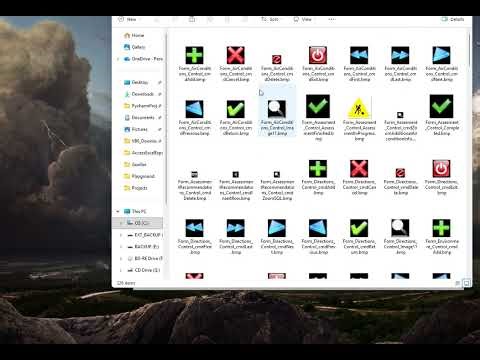Select OS (C:) drive in sidebar
The height and width of the screenshot is (360, 480).
[x=138, y=223]
